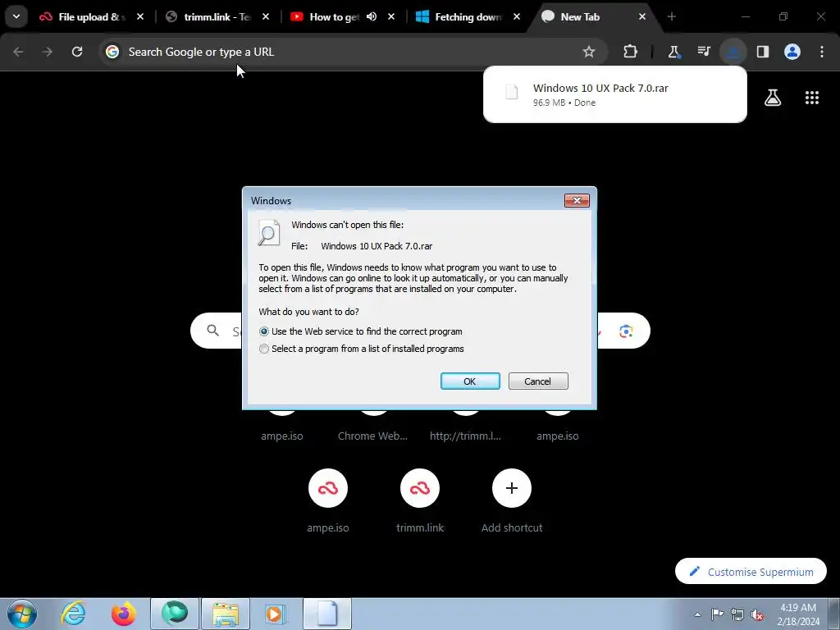Bookmark this page with the star icon

589,52
